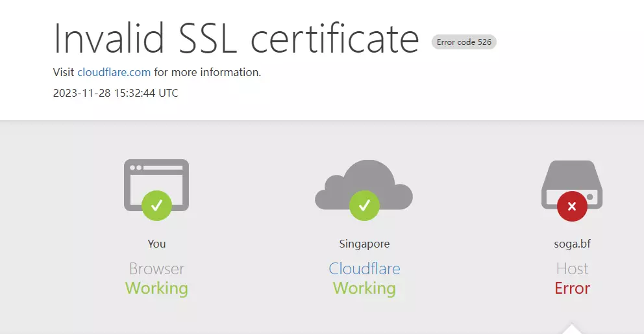Click the Error code 526 badge

[x=464, y=42]
